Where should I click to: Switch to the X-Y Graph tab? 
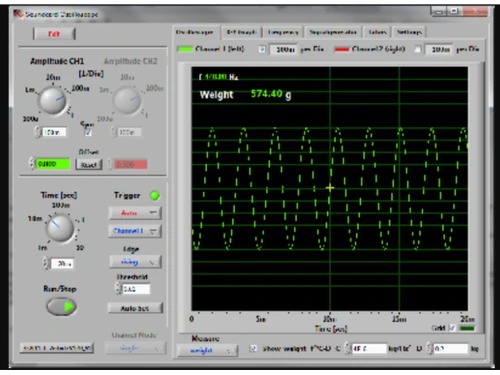coord(242,32)
